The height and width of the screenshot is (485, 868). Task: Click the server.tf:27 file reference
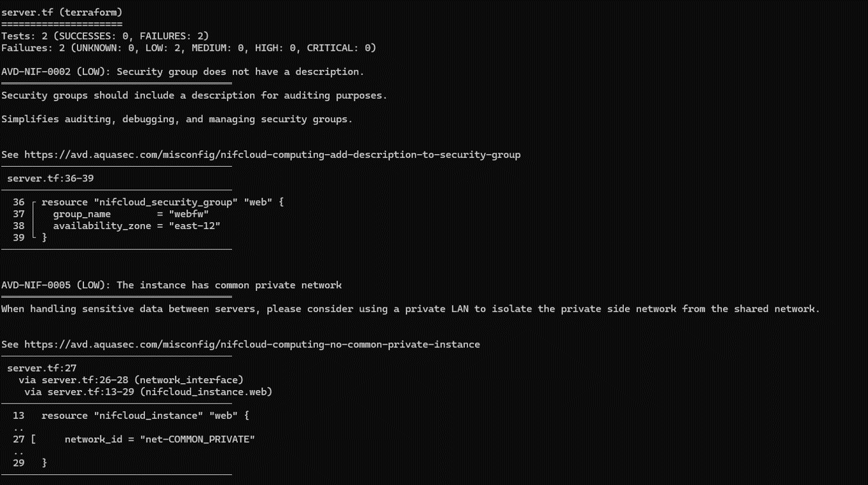[x=41, y=368]
